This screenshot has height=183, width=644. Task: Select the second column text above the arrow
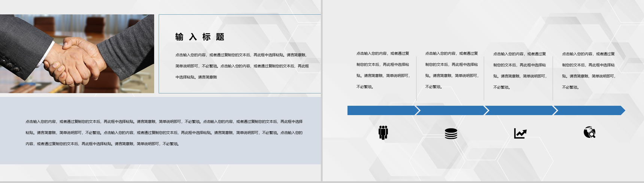point(452,70)
